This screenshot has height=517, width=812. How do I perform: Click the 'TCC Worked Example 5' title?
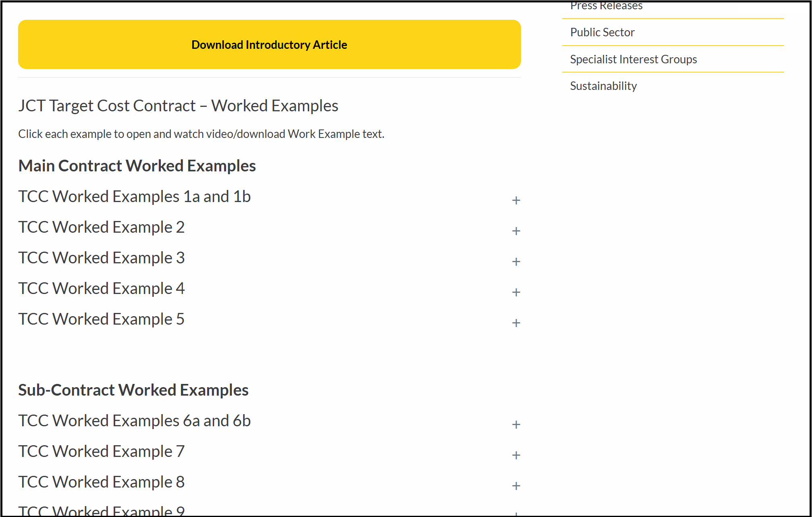click(102, 319)
